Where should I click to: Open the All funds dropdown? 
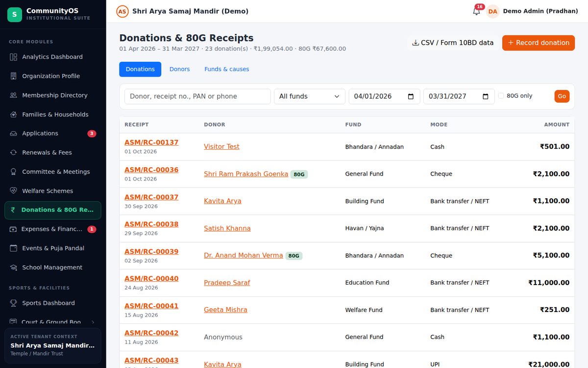coord(310,96)
